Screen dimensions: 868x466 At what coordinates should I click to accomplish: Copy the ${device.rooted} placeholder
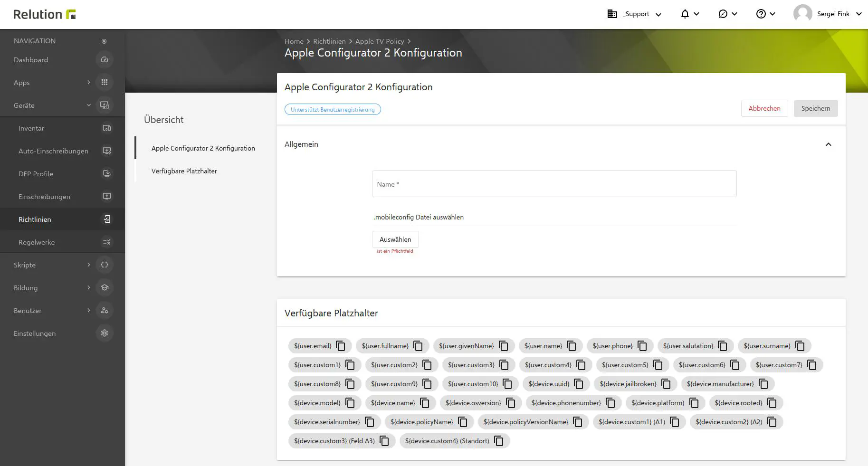772,403
